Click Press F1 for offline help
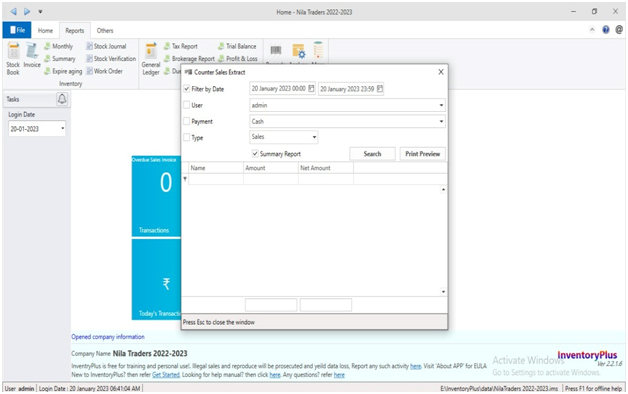 594,388
